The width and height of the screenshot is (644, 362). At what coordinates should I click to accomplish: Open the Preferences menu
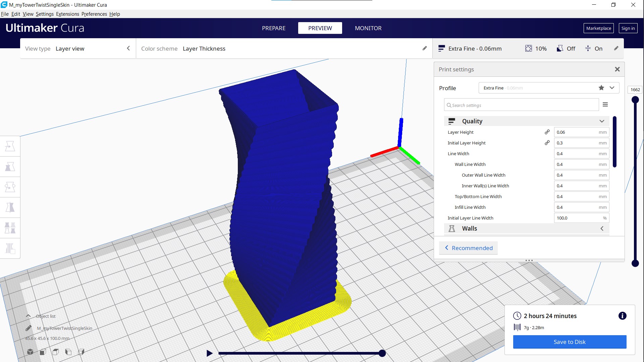pos(94,14)
